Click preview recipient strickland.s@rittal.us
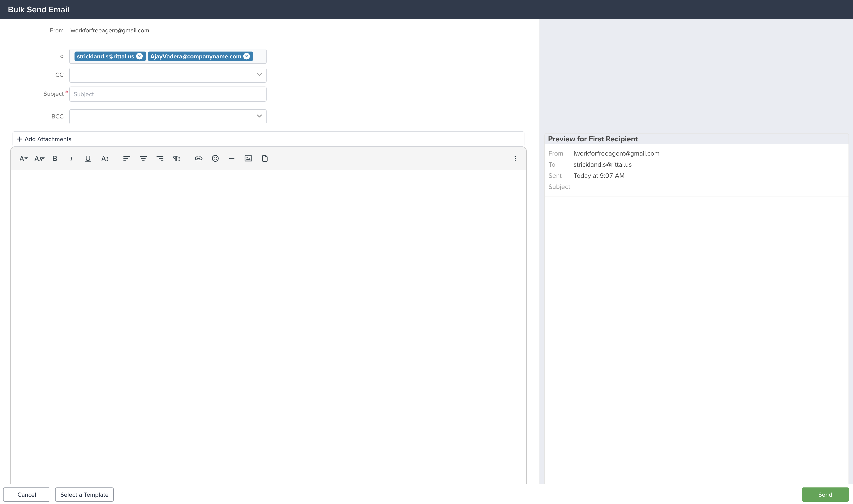Viewport: 853px width, 504px height. (602, 165)
